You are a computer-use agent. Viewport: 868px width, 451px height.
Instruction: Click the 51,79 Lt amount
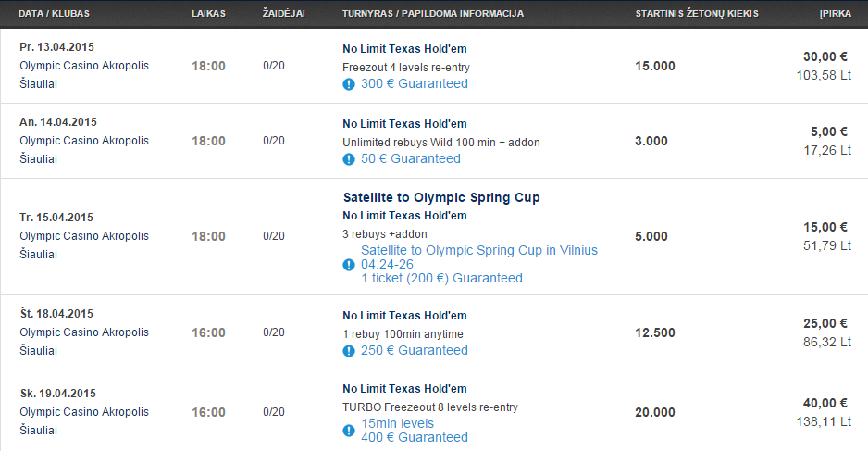point(827,246)
